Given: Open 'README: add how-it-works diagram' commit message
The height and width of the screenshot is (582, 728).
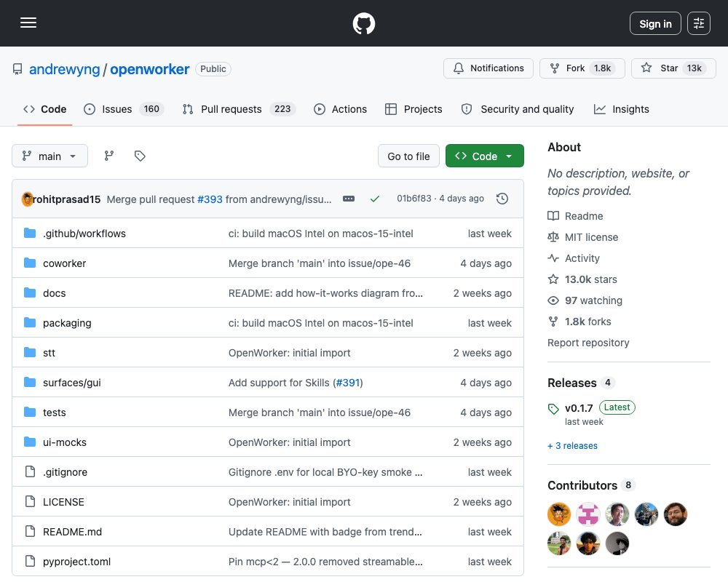Looking at the screenshot, I should 325,293.
